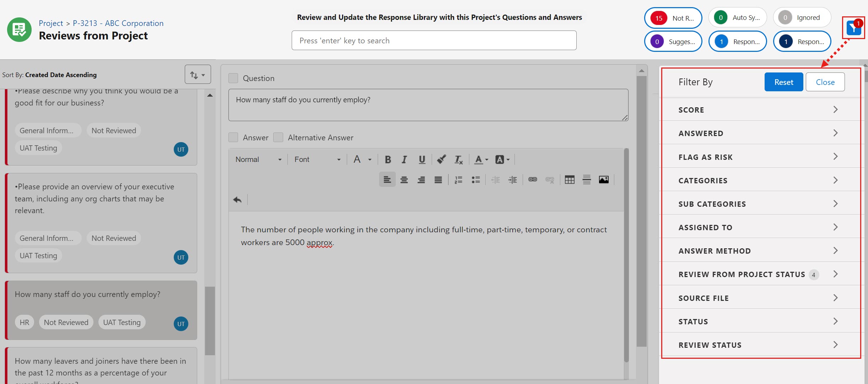Select the Sugges... status pill
This screenshot has height=384, width=868.
pos(673,41)
